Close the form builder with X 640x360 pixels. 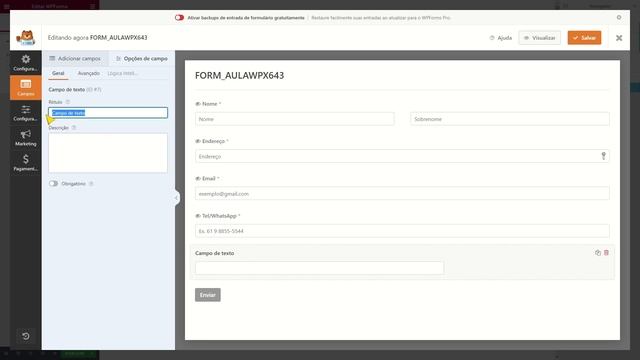tap(619, 38)
